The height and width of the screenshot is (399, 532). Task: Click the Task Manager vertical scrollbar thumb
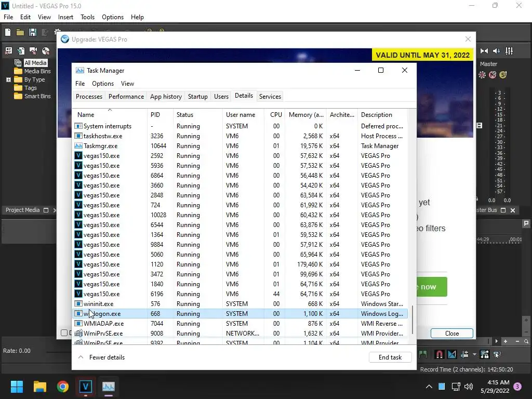(413, 320)
